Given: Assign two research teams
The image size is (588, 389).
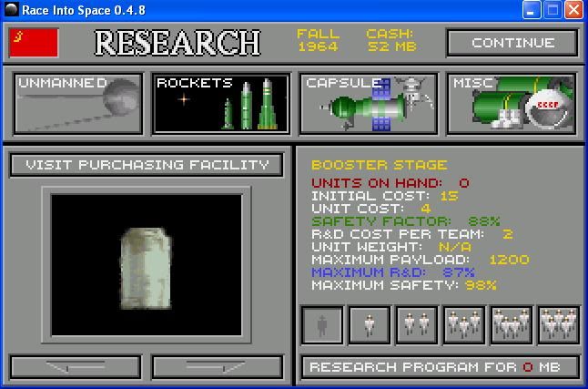Looking at the screenshot, I should click(417, 325).
